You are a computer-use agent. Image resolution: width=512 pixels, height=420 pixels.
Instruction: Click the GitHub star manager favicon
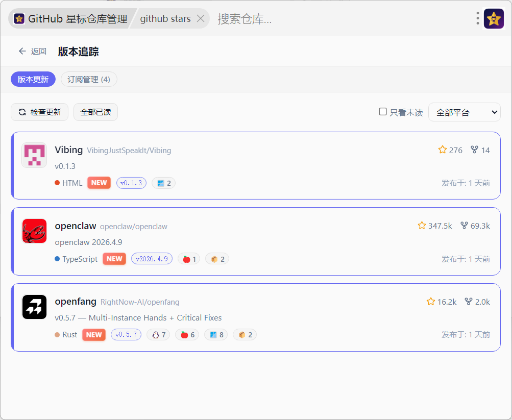click(19, 18)
